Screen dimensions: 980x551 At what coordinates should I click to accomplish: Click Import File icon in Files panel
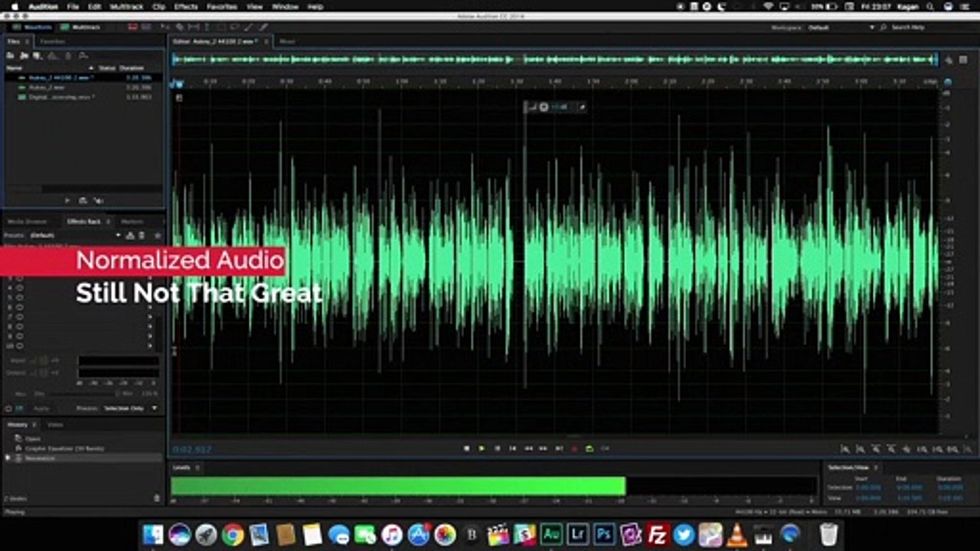click(24, 56)
